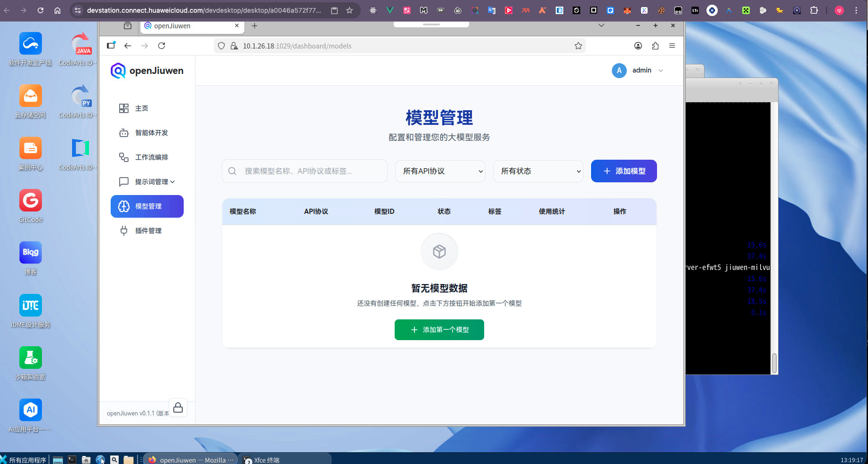Viewport: 868px width, 464px height.
Task: Open the CodeArts IDE Python desktop icon
Action: (x=81, y=101)
